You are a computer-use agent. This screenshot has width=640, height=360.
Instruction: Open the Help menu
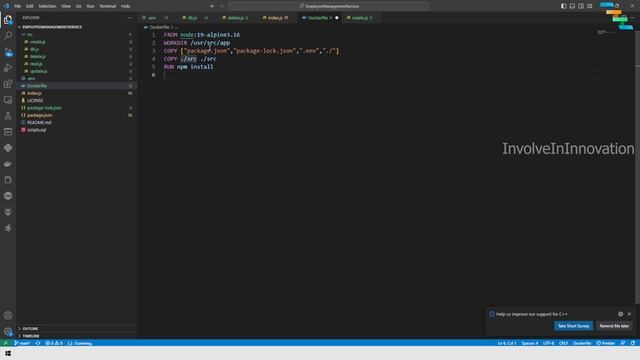[125, 6]
